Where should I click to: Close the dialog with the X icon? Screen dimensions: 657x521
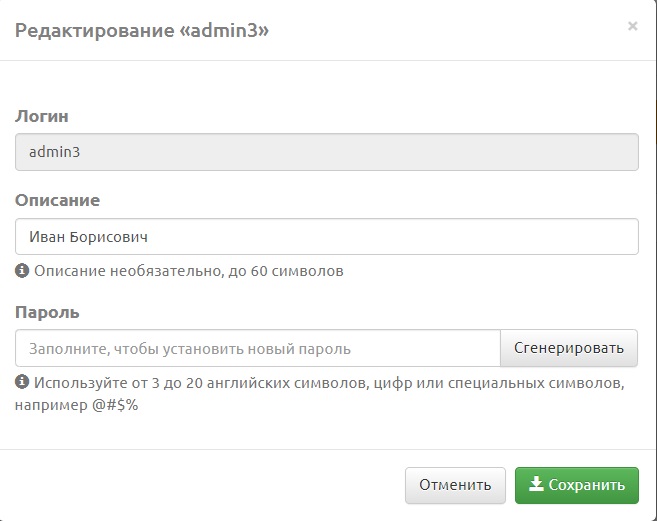(632, 27)
